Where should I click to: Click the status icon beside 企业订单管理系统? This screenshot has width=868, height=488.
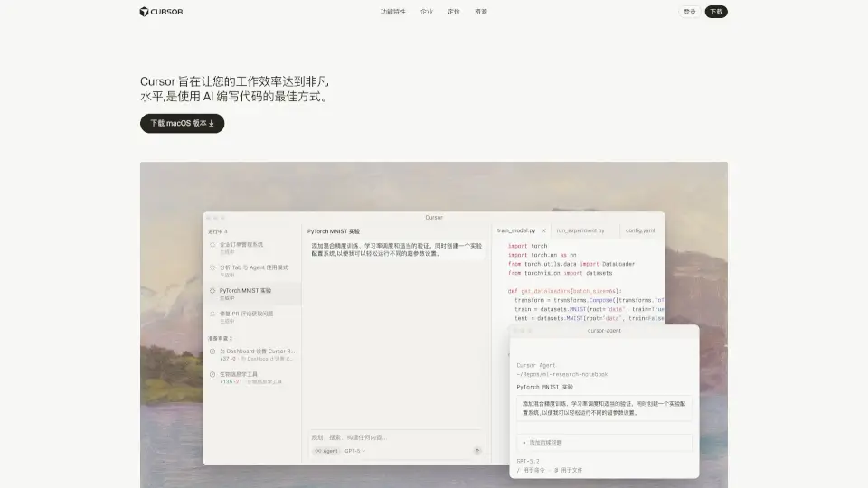[x=212, y=245]
